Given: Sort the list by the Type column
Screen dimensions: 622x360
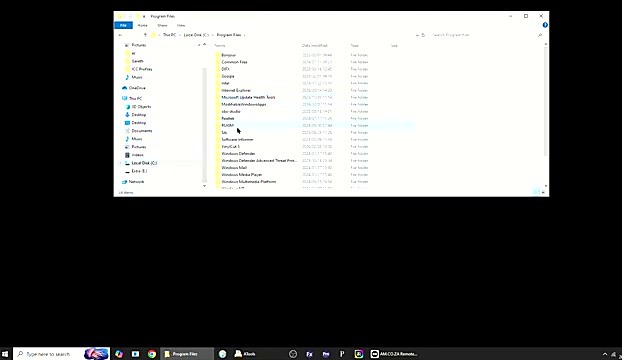Looking at the screenshot, I should coord(355,46).
